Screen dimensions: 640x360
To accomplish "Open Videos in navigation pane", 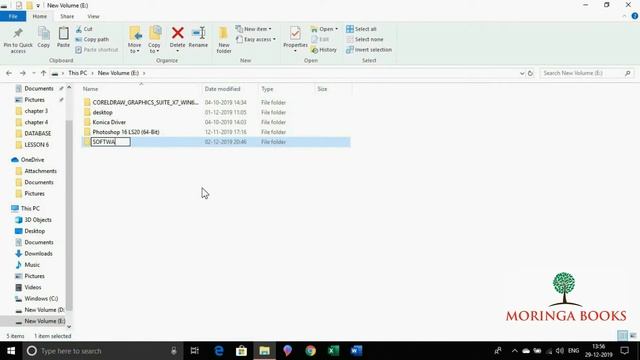I will [x=33, y=287].
